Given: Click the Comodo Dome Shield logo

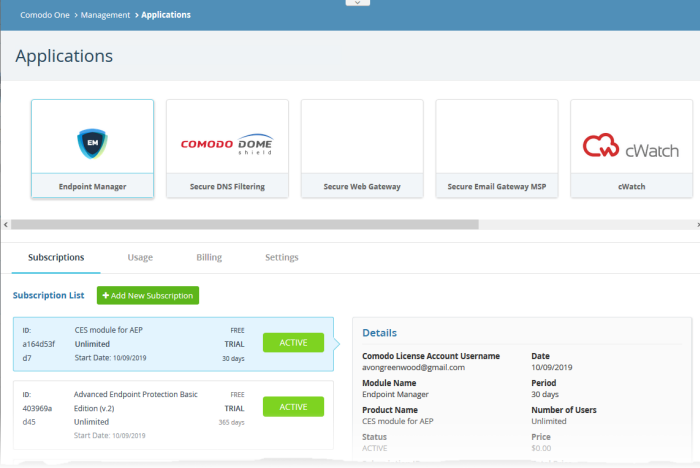Looking at the screenshot, I should [227, 144].
